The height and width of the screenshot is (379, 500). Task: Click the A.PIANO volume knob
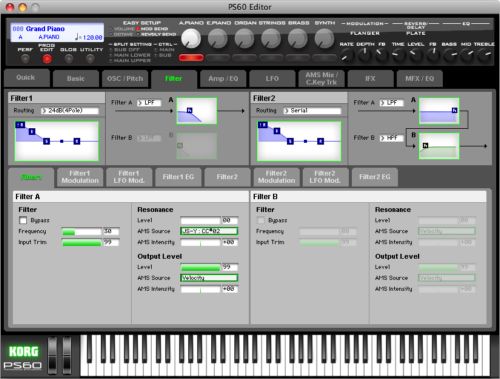[191, 38]
